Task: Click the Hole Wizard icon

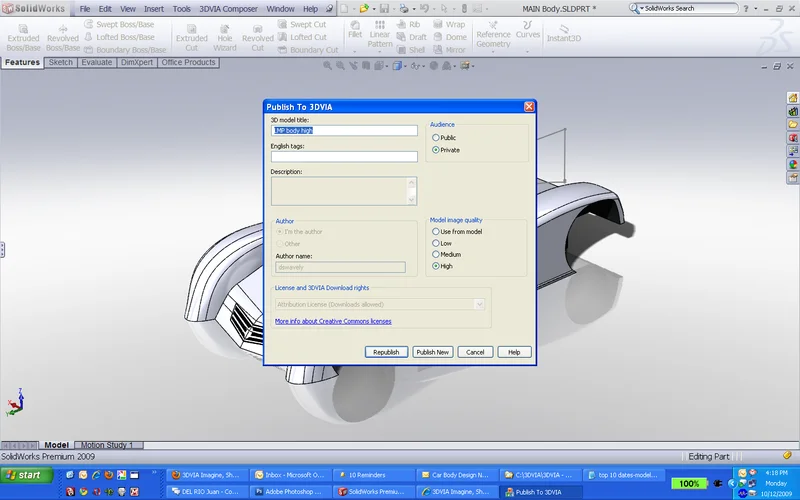Action: tap(224, 28)
